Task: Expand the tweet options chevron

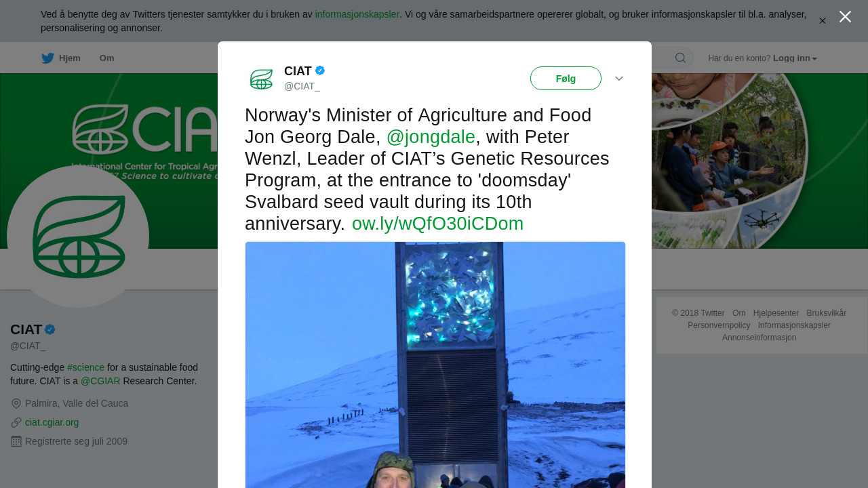Action: pos(619,79)
